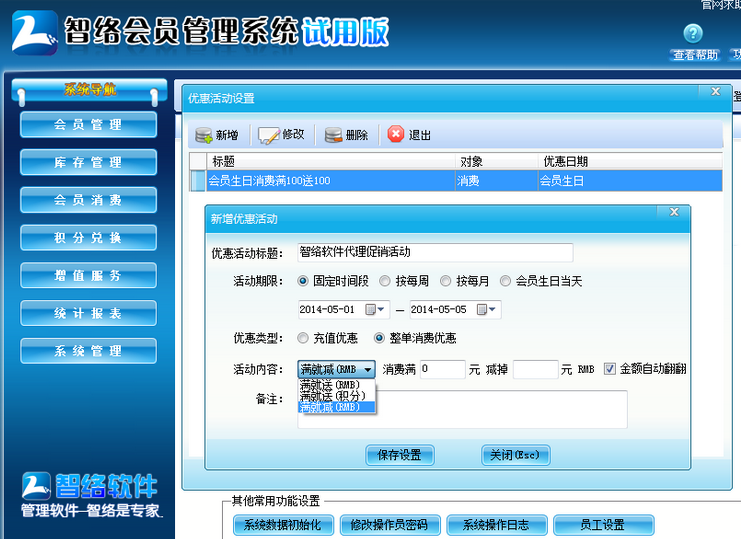Click the 保存设置 button
741x539 pixels.
(x=400, y=455)
